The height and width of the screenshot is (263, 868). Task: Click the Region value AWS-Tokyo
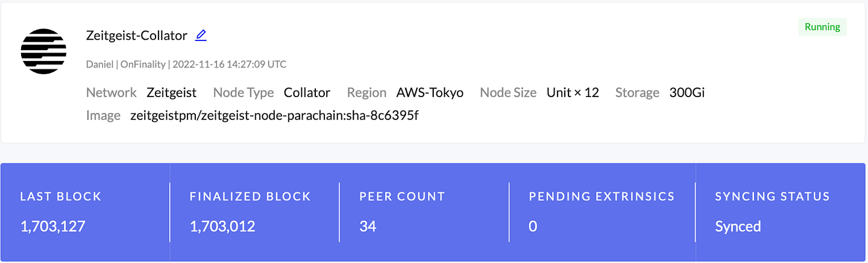point(430,92)
